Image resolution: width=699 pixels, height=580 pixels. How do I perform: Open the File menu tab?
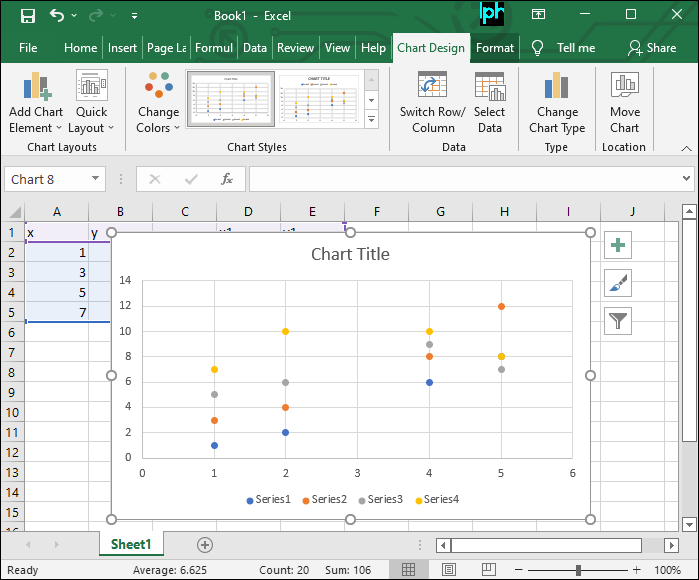(28, 47)
